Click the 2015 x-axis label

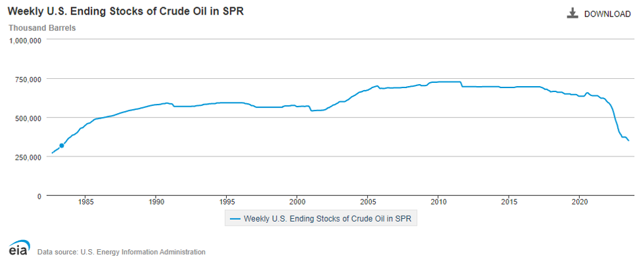pyautogui.click(x=509, y=202)
